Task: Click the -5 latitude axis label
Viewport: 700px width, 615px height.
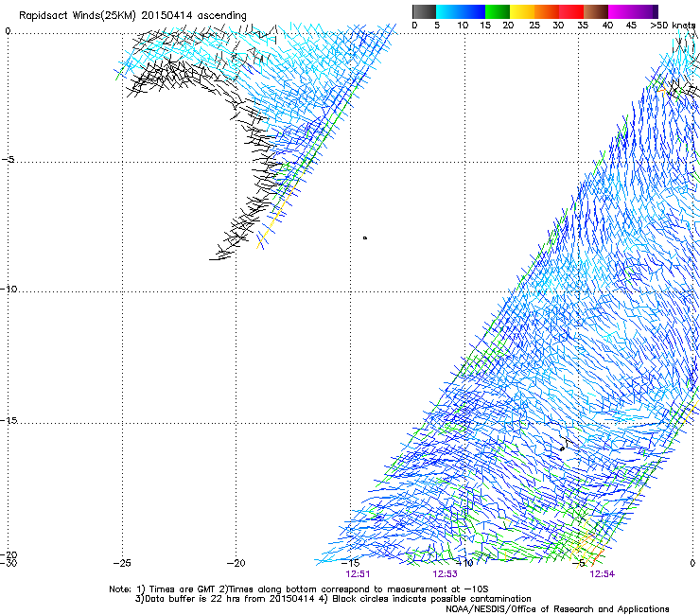Action: pyautogui.click(x=8, y=160)
